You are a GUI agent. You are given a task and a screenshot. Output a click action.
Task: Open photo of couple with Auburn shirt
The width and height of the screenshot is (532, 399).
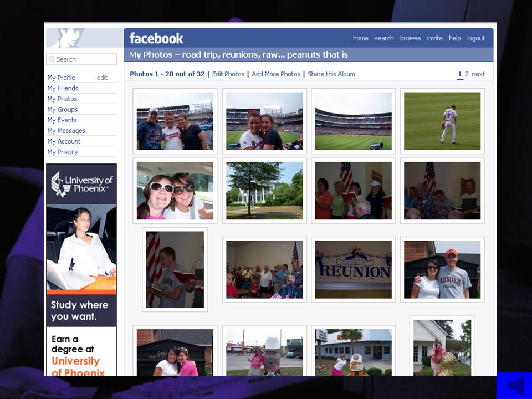click(x=442, y=270)
